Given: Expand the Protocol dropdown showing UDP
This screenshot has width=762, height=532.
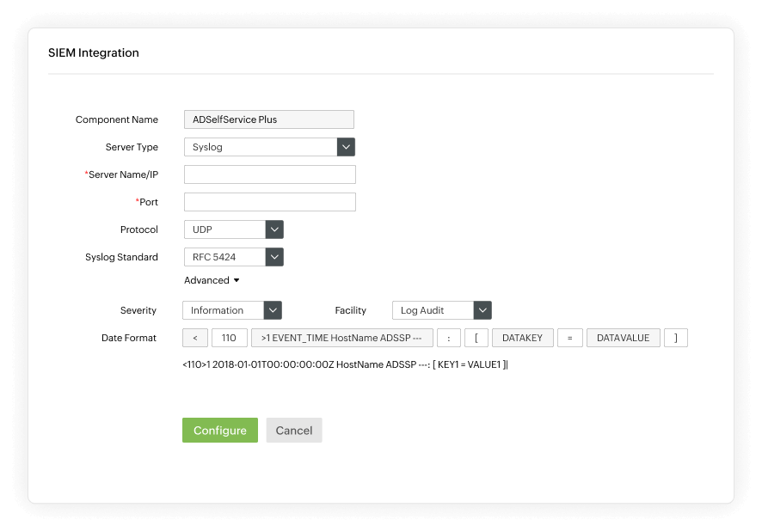Looking at the screenshot, I should pos(273,229).
